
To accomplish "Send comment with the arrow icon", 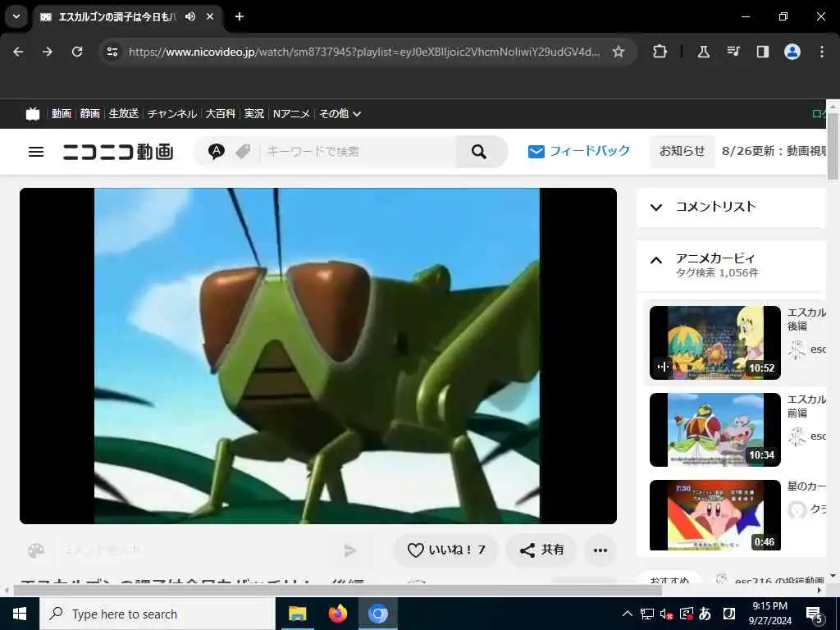I will (x=350, y=550).
